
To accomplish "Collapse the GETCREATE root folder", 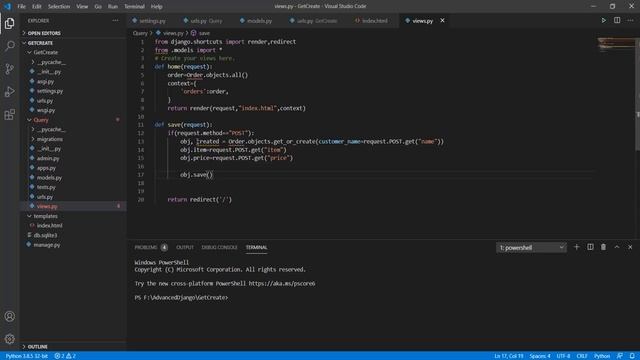I will (40, 43).
